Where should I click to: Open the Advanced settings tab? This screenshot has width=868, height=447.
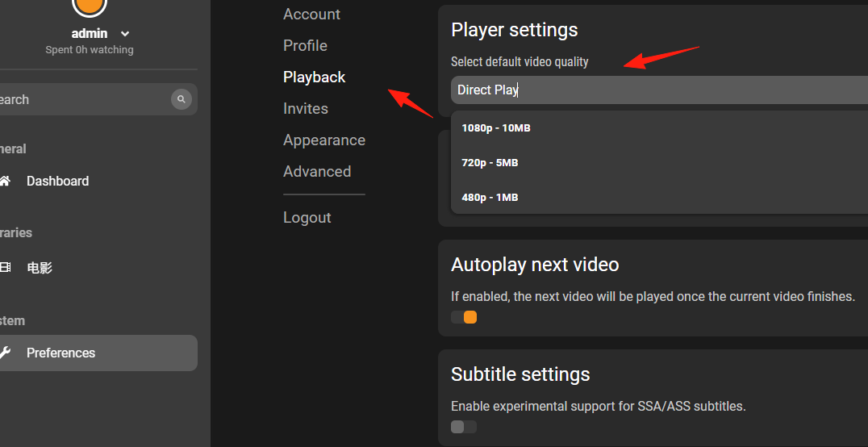coord(317,172)
